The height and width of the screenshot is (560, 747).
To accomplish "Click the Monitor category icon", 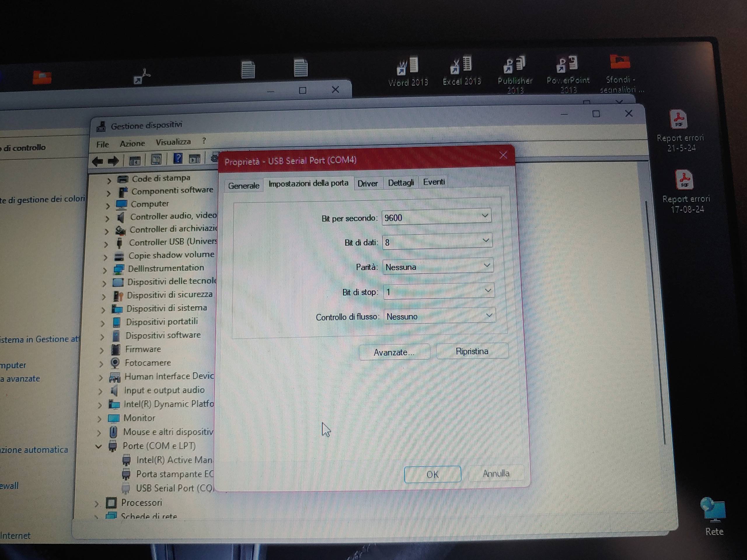I will pyautogui.click(x=114, y=418).
